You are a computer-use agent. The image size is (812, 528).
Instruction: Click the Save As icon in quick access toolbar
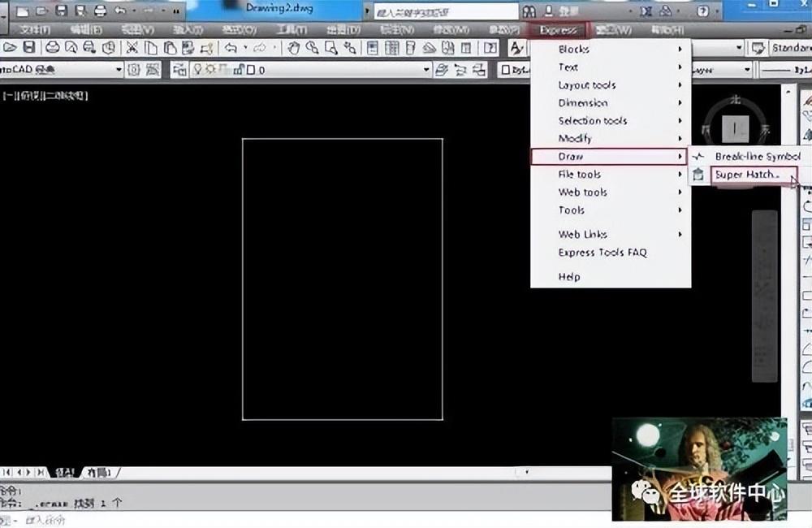pyautogui.click(x=80, y=11)
